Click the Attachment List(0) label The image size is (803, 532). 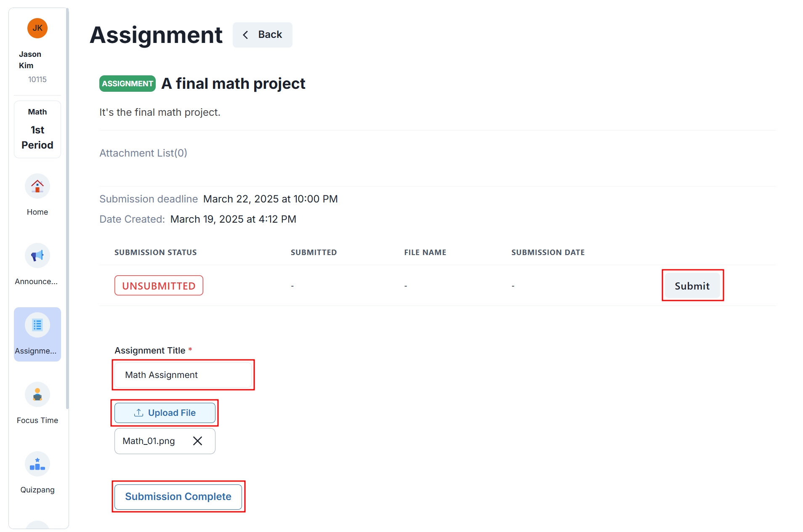(x=143, y=153)
